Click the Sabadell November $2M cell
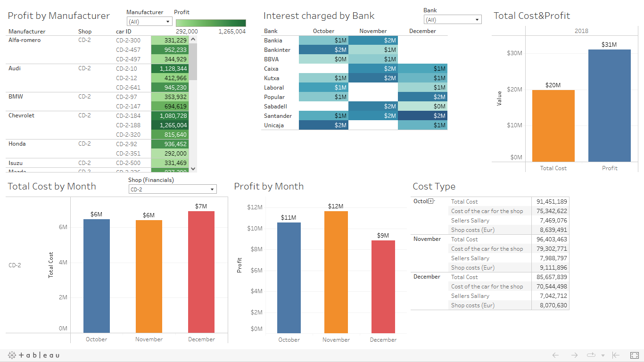This screenshot has height=362, width=644. (373, 107)
